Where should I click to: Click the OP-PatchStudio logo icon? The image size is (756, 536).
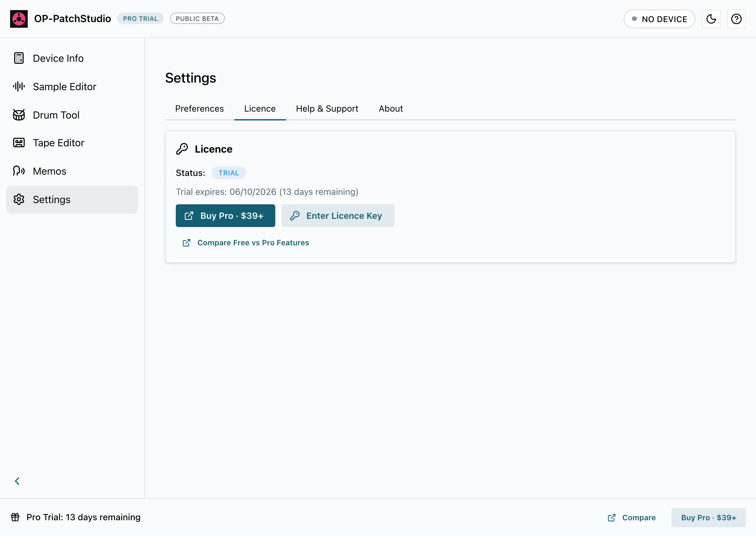[x=19, y=19]
